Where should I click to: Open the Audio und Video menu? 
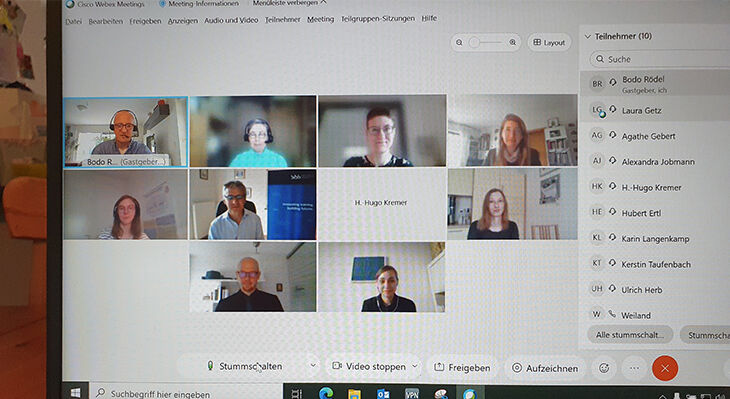(231, 20)
